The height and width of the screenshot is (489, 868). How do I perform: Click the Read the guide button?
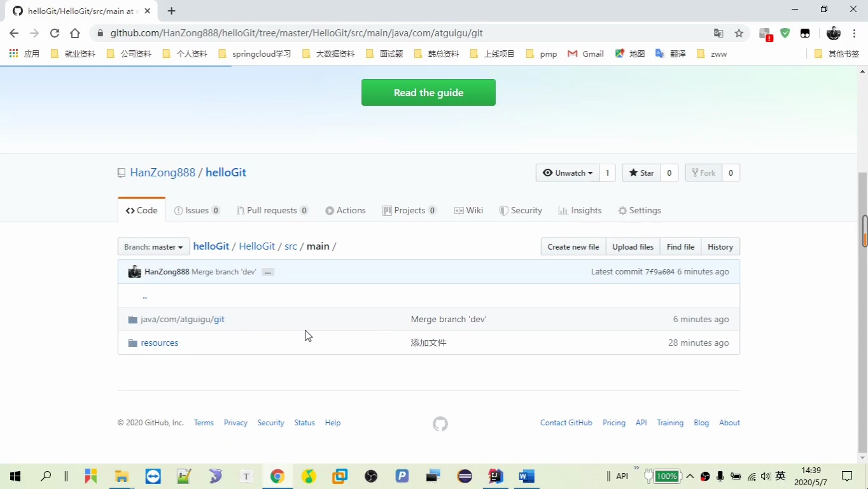428,92
